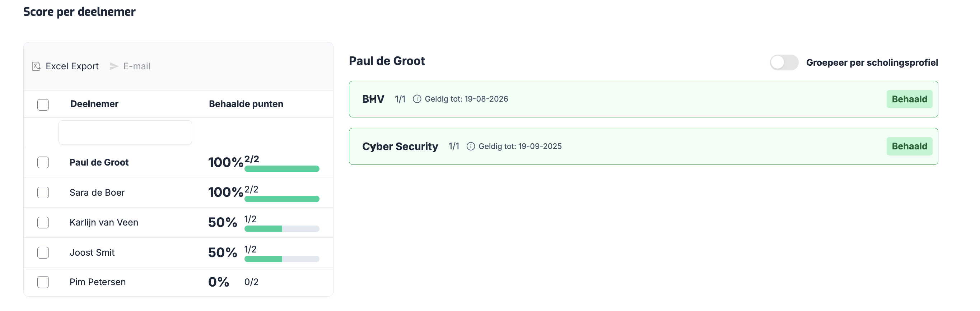This screenshot has width=980, height=311.
Task: Tick the checkbox for Paul de Groot
Action: click(x=43, y=163)
